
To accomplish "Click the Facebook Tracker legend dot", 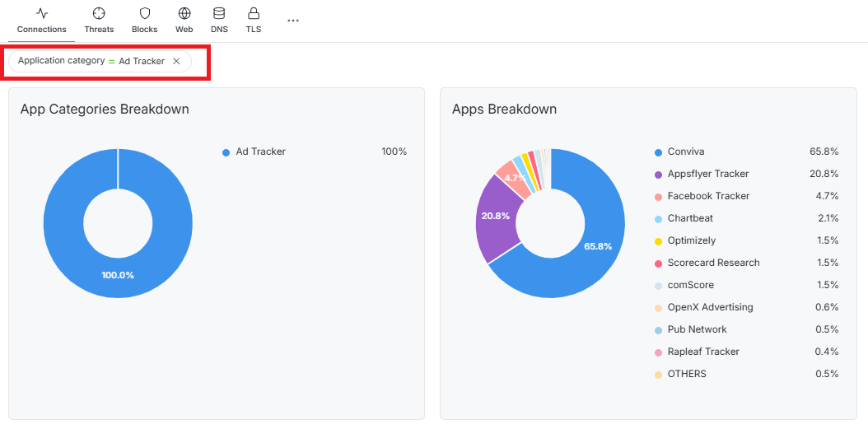I will pos(658,197).
